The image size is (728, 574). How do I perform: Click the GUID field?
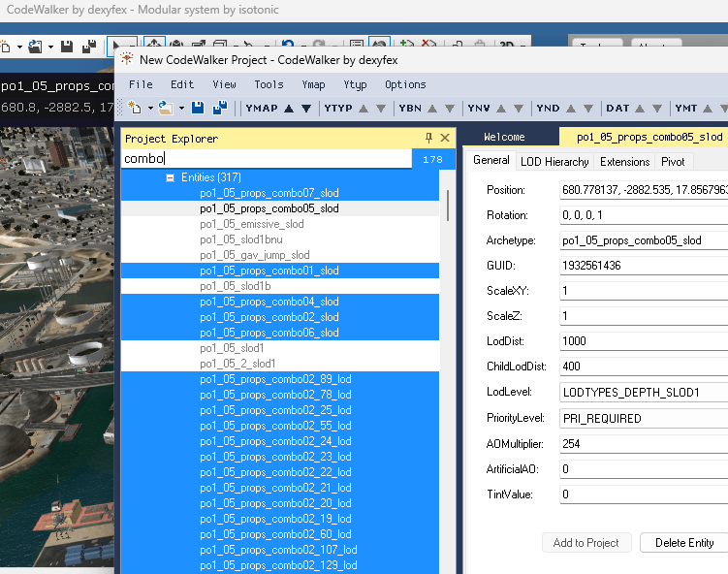click(644, 266)
